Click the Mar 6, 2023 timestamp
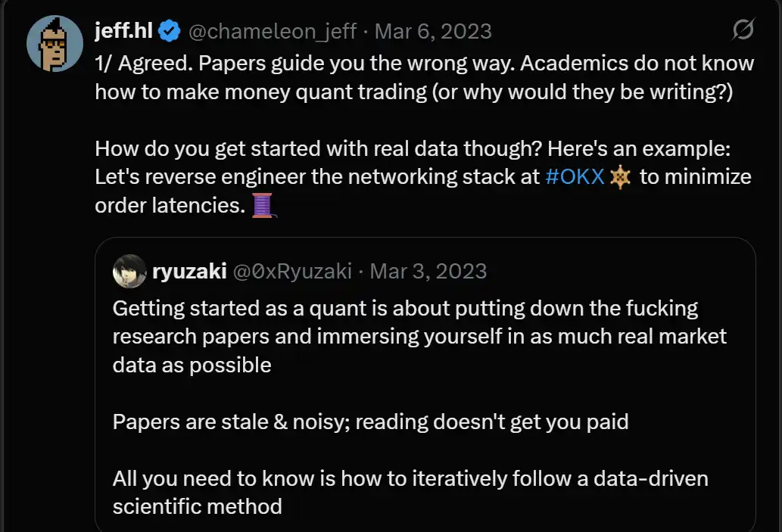 (433, 32)
